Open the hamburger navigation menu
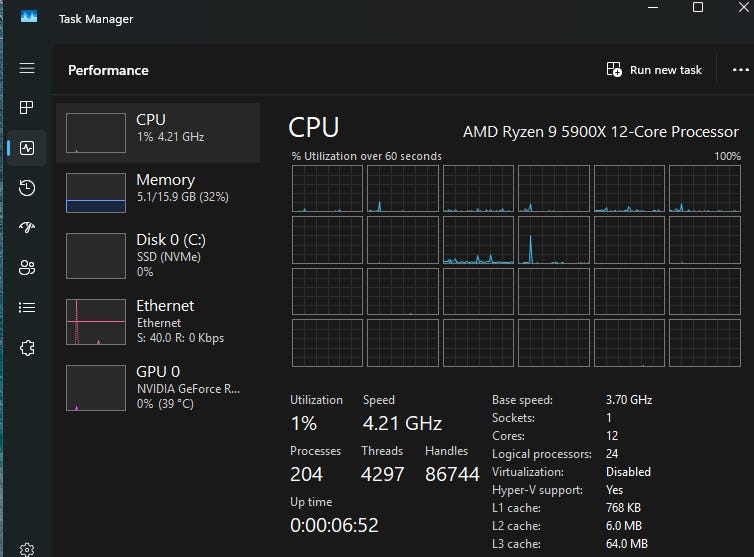754x557 pixels. (27, 68)
